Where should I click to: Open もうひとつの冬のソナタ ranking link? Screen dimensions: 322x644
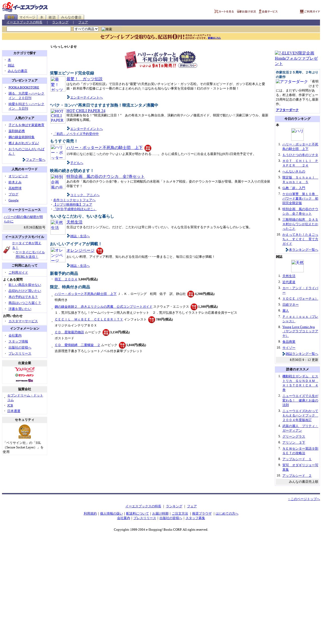point(300,155)
